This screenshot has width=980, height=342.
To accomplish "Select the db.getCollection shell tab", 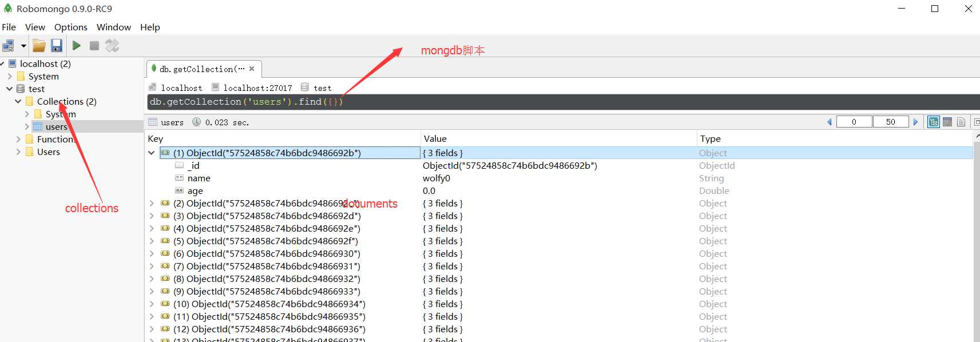I will click(x=204, y=69).
